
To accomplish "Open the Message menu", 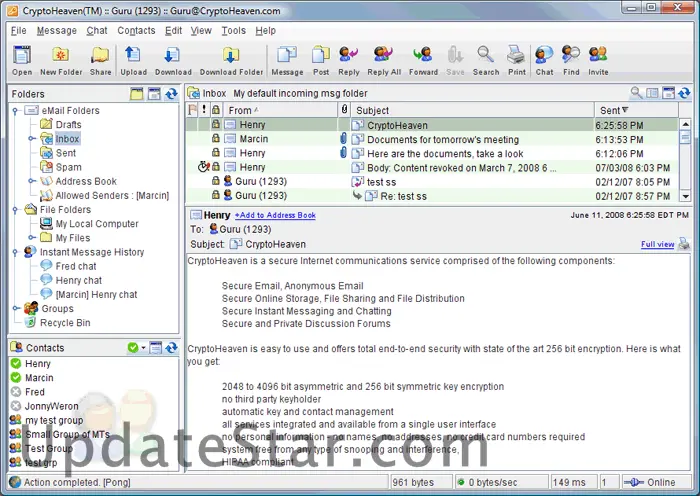I will tap(57, 30).
